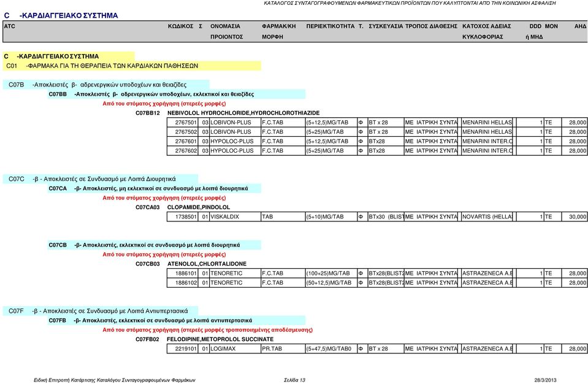
Task: Select the 'C07FB' subgroup heading
Action: pyautogui.click(x=177, y=320)
